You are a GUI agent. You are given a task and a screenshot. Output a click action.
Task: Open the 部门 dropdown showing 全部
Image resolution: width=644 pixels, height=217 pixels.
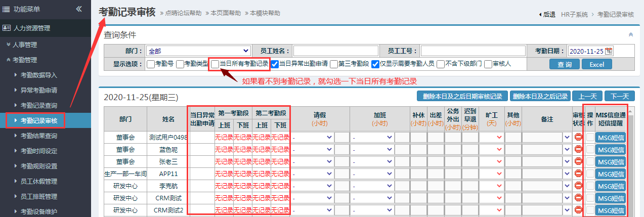(198, 51)
